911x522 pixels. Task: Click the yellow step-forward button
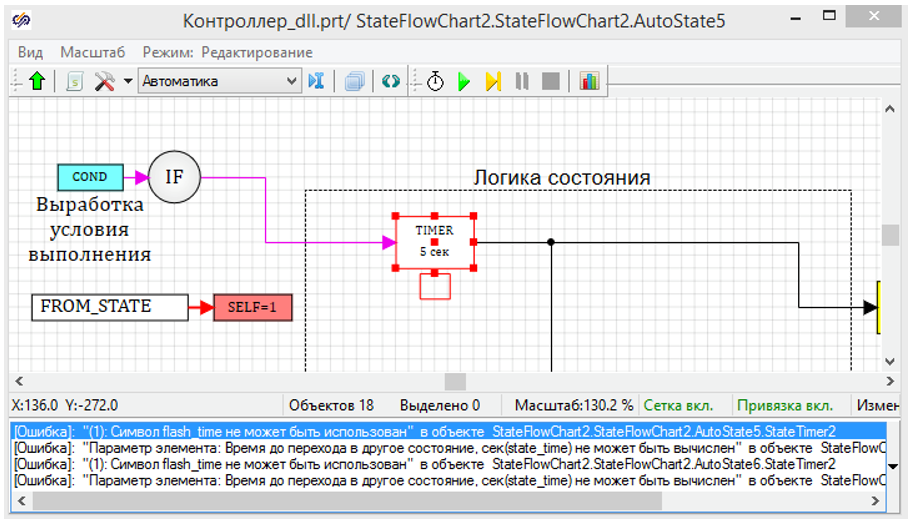tap(493, 81)
